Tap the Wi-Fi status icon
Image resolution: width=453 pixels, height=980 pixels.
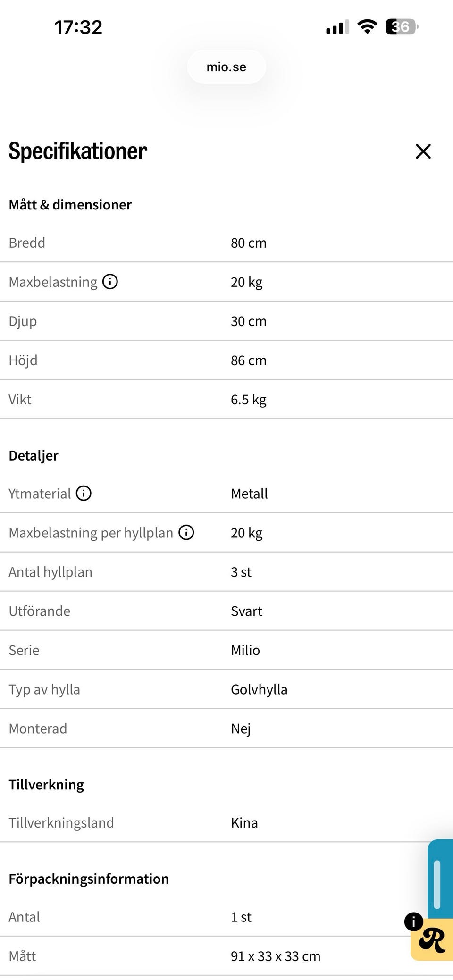coord(367,27)
